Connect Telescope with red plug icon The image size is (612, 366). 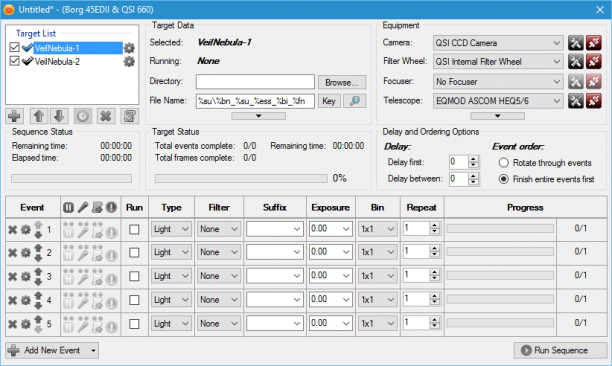point(594,101)
